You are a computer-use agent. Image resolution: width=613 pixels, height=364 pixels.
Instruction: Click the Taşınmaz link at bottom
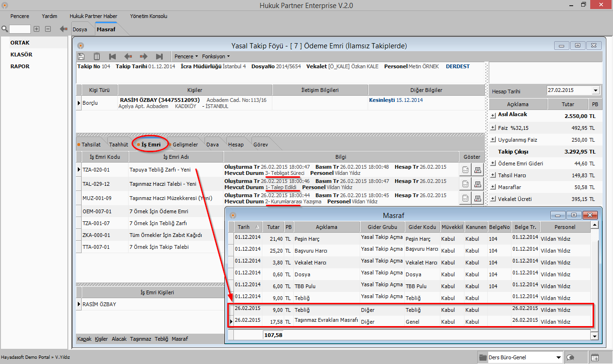click(140, 339)
